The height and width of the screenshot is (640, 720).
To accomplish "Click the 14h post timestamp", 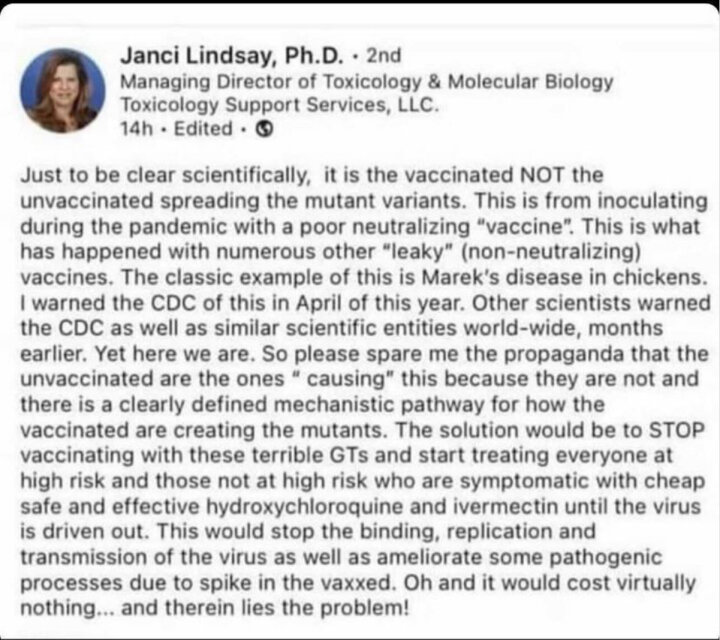I will coord(136,129).
